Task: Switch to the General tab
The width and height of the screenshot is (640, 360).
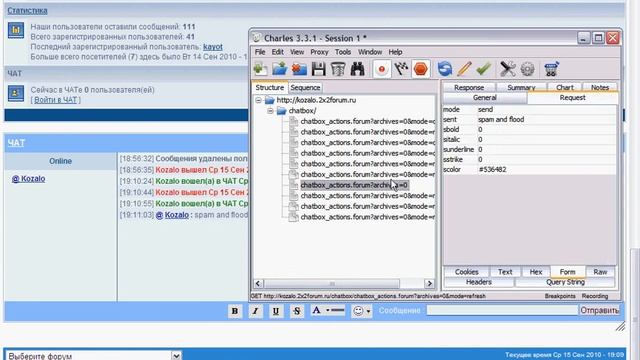Action: tap(485, 98)
